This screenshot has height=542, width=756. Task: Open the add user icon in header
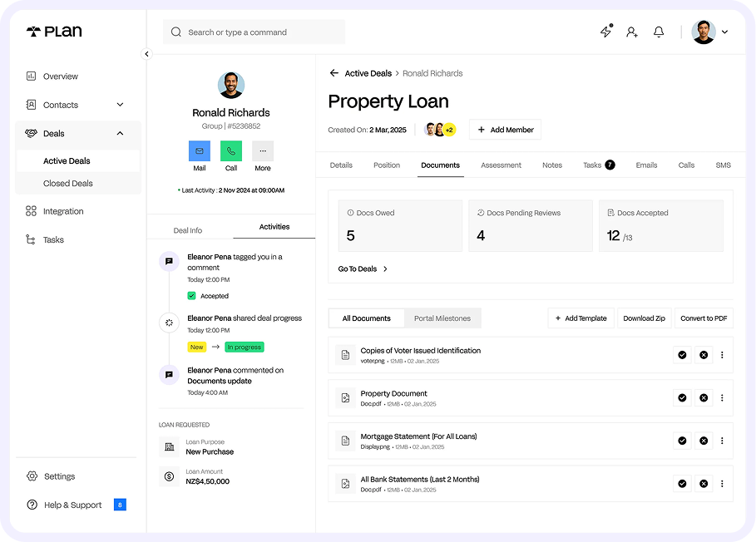pyautogui.click(x=632, y=32)
